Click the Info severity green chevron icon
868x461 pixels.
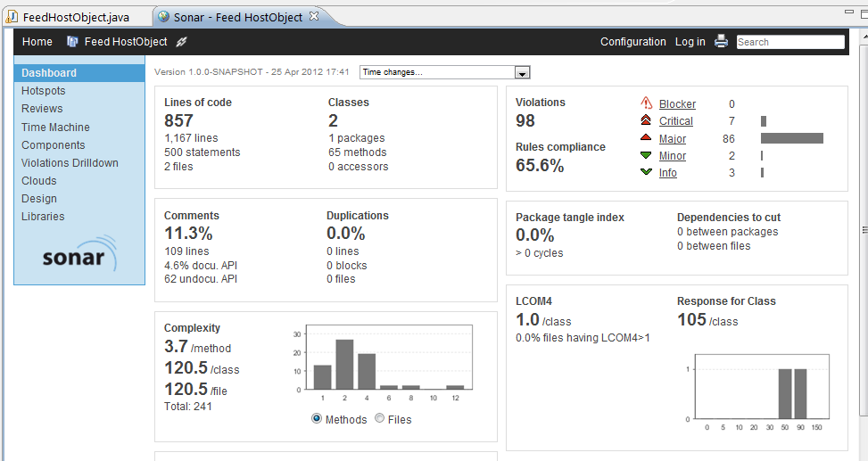tap(646, 171)
